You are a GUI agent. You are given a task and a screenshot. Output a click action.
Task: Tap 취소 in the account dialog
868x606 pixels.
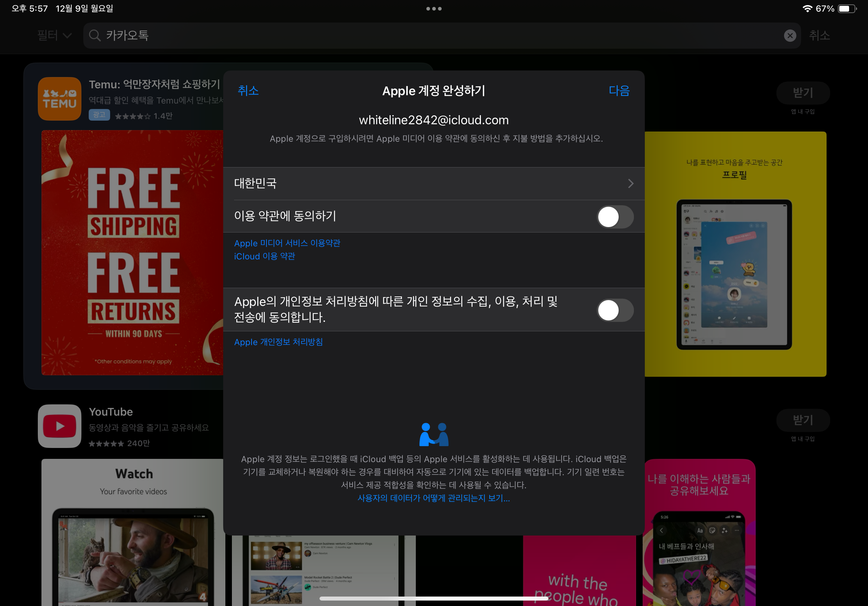pyautogui.click(x=248, y=91)
